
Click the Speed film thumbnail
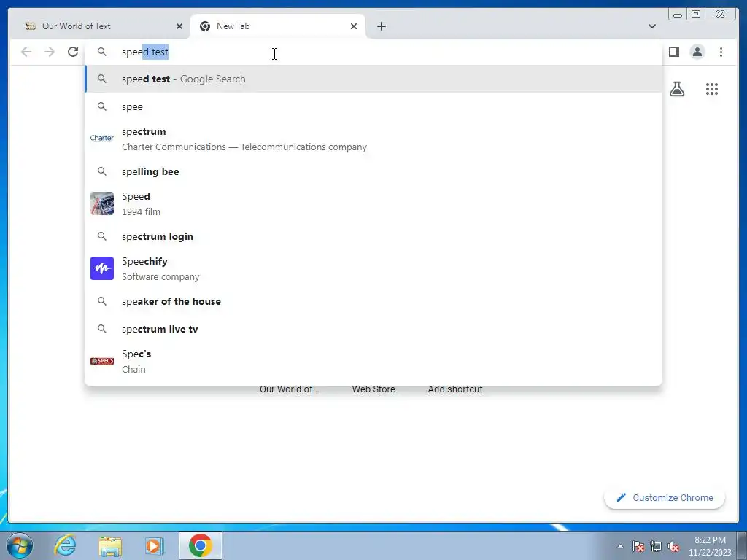[102, 203]
